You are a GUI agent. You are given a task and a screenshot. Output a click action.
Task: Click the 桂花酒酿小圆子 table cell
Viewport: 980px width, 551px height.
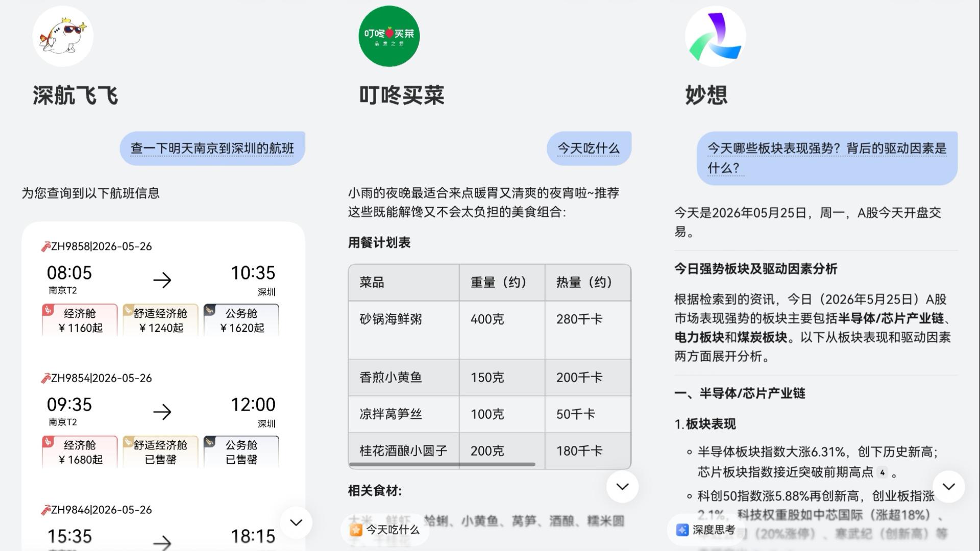click(404, 451)
